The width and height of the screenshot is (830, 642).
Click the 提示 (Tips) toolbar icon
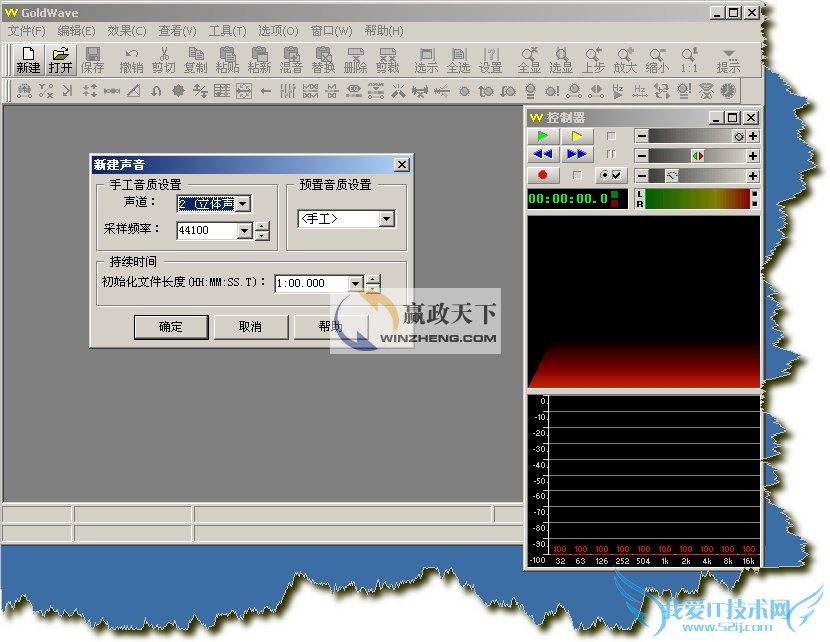pos(728,60)
